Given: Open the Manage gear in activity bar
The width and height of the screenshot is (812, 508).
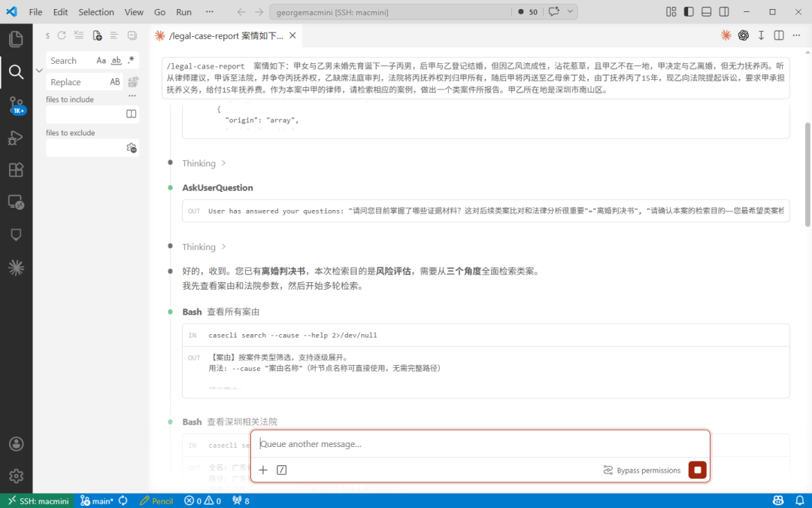Looking at the screenshot, I should coord(16,476).
